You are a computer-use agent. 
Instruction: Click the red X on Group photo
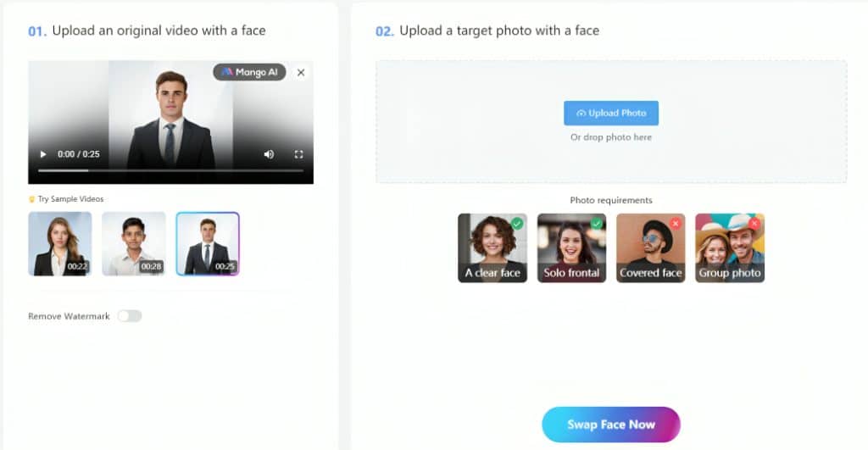click(754, 224)
